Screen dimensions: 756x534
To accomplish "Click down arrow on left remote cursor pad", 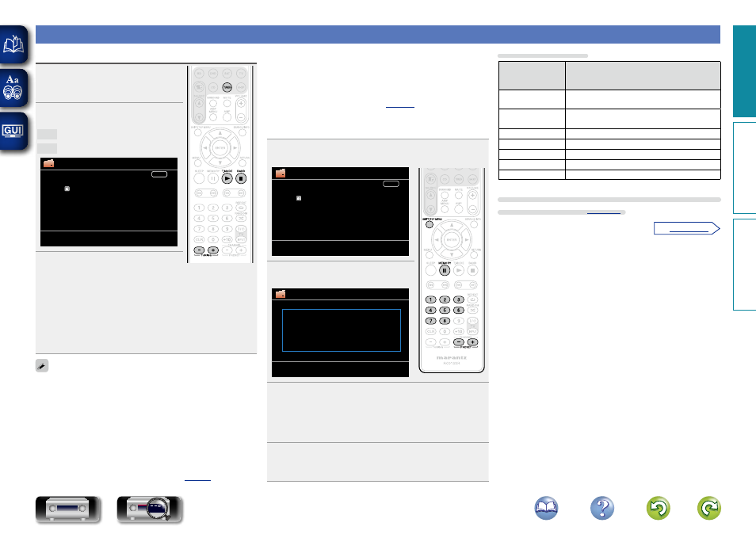I will (x=220, y=162).
